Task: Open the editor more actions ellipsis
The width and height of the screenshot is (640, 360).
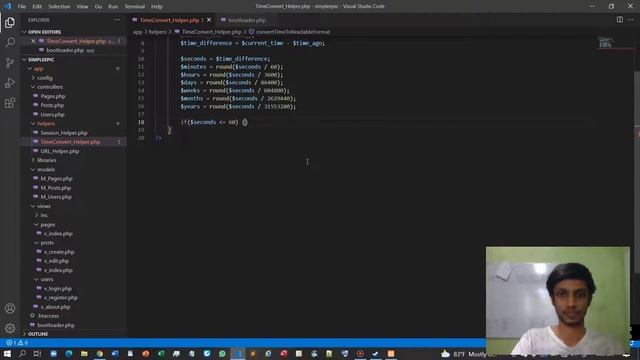Action: [x=631, y=20]
